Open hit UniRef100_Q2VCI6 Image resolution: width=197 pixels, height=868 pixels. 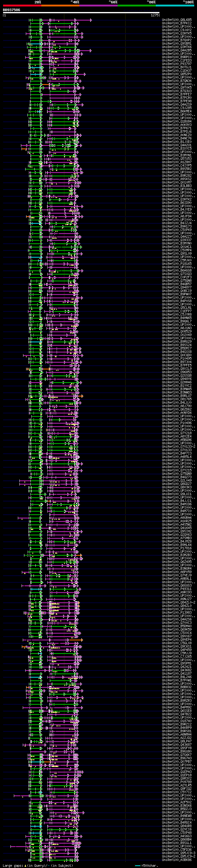(177, 829)
